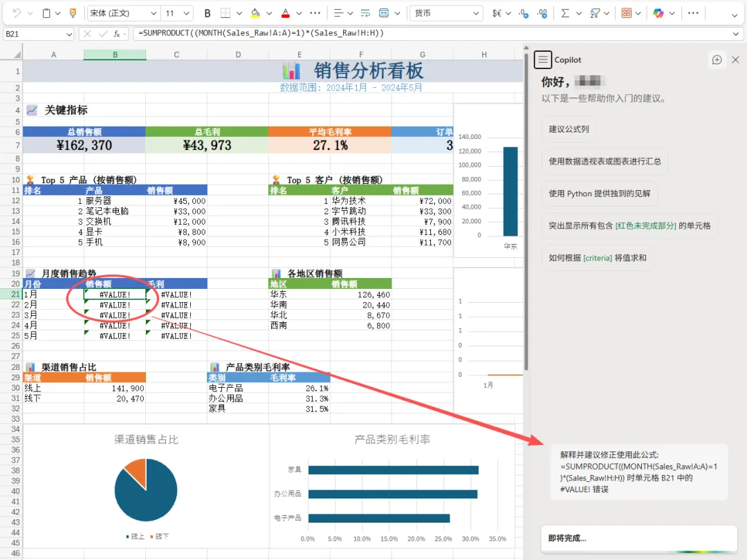Click the Copilot message explaining the B21 #VALUE! error
The height and width of the screenshot is (560, 747).
point(639,472)
